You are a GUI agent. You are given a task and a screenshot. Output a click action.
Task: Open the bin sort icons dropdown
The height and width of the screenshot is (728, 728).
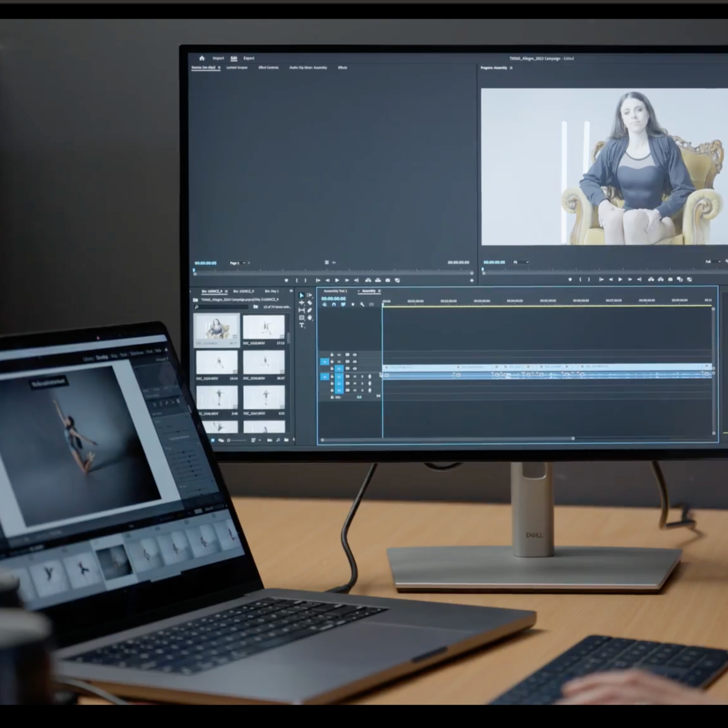[x=256, y=440]
